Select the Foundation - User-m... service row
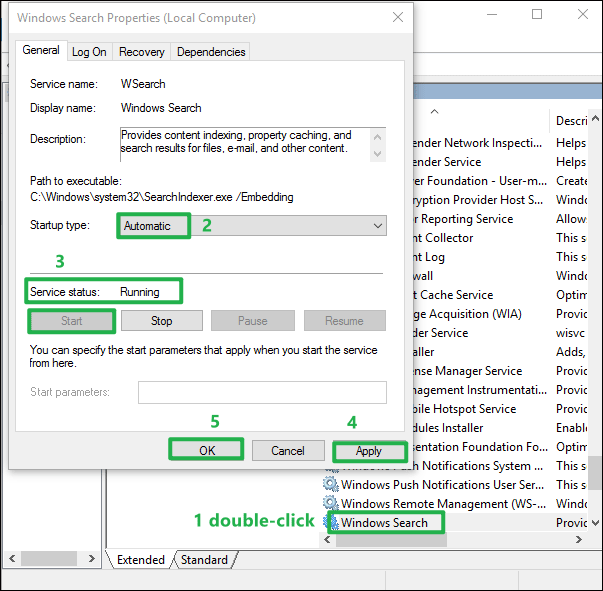The image size is (603, 591). (501, 181)
